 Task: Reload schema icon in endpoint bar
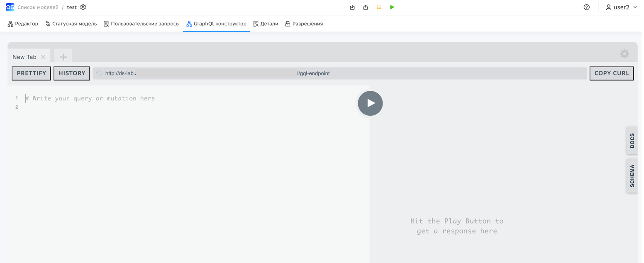point(99,73)
